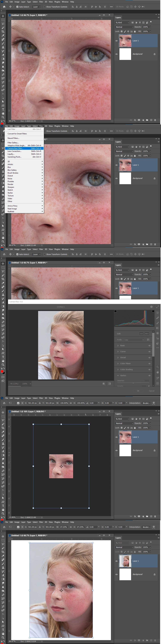Open Interpolation Bicubic dropdown in W: 100.00% bar

(x=146, y=403)
